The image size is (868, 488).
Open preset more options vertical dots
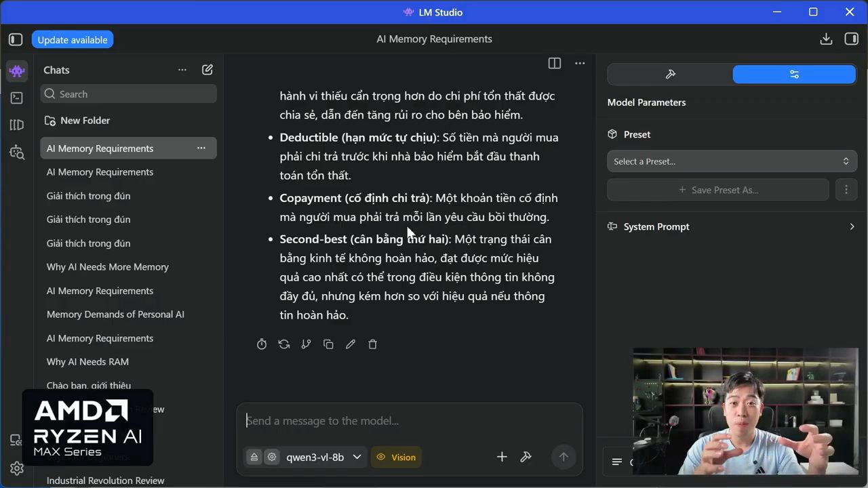[846, 190]
